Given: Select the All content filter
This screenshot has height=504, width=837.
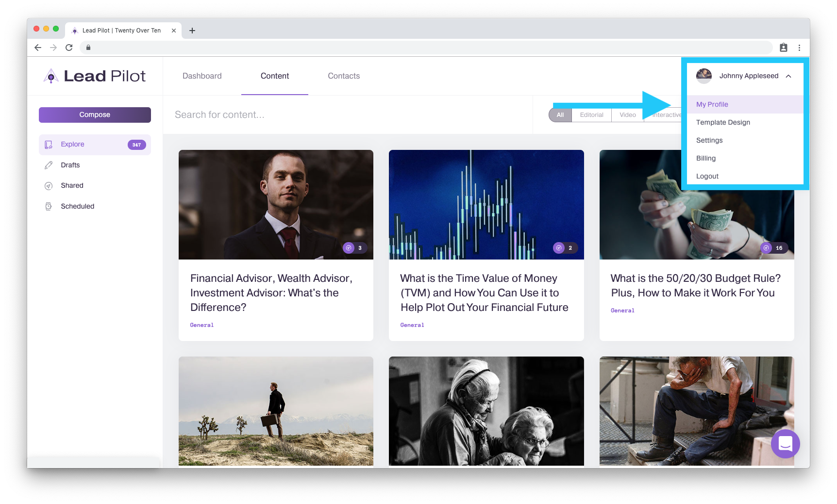Looking at the screenshot, I should tap(560, 115).
